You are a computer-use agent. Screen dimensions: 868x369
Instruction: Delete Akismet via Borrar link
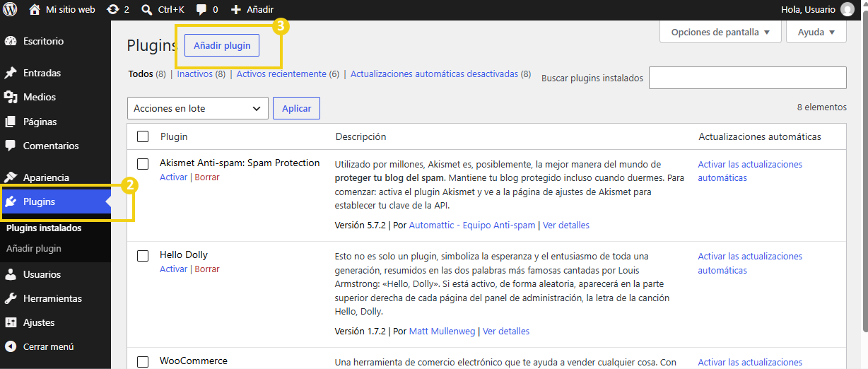pos(207,177)
